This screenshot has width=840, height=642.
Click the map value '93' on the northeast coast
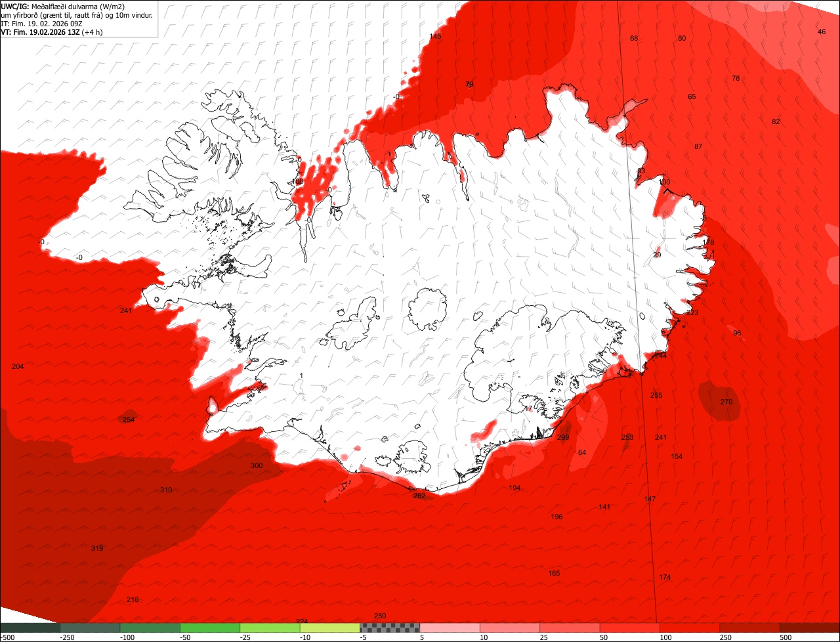pos(641,171)
